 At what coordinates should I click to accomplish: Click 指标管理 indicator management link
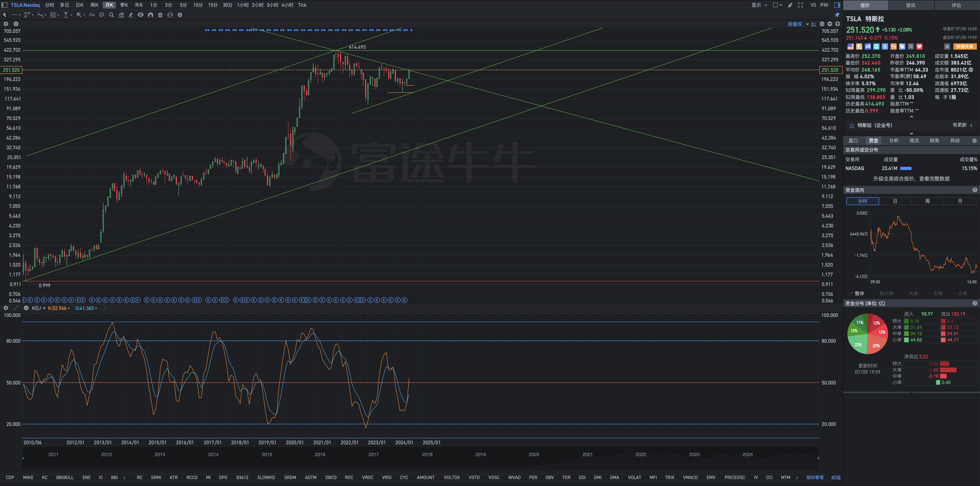pyautogui.click(x=815, y=478)
